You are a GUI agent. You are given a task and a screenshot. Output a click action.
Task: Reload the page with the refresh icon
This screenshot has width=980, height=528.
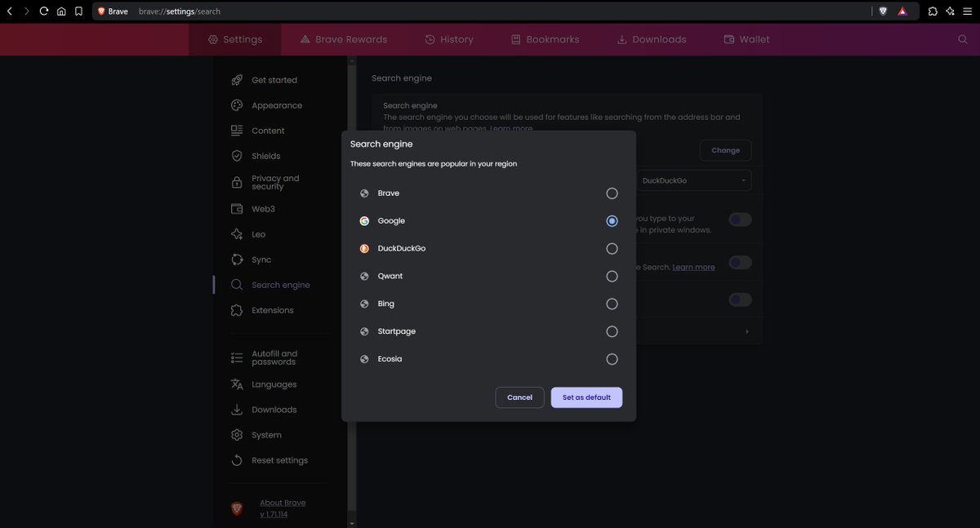[44, 11]
